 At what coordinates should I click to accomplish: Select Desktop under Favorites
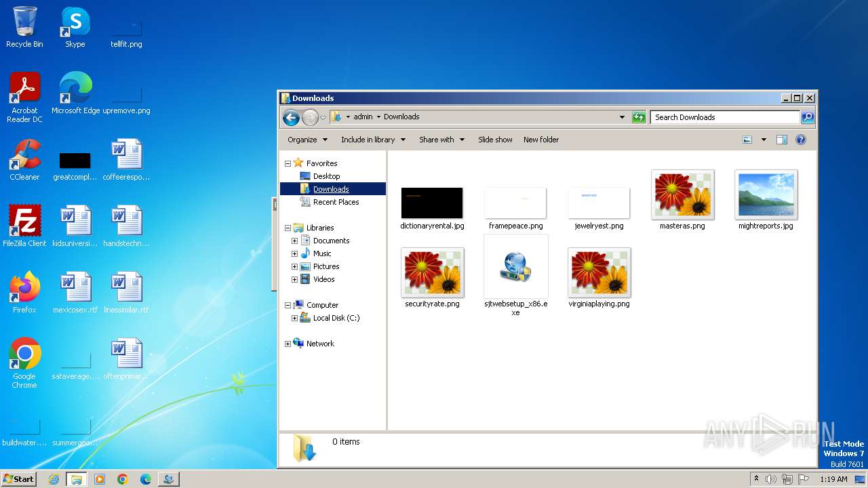326,176
